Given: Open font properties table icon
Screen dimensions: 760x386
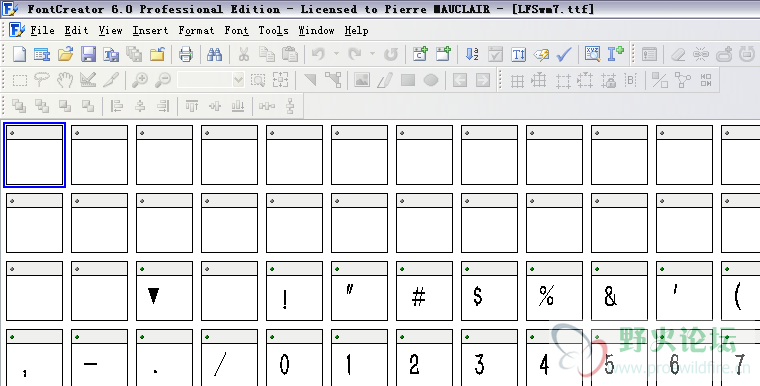Looking at the screenshot, I should (x=42, y=54).
